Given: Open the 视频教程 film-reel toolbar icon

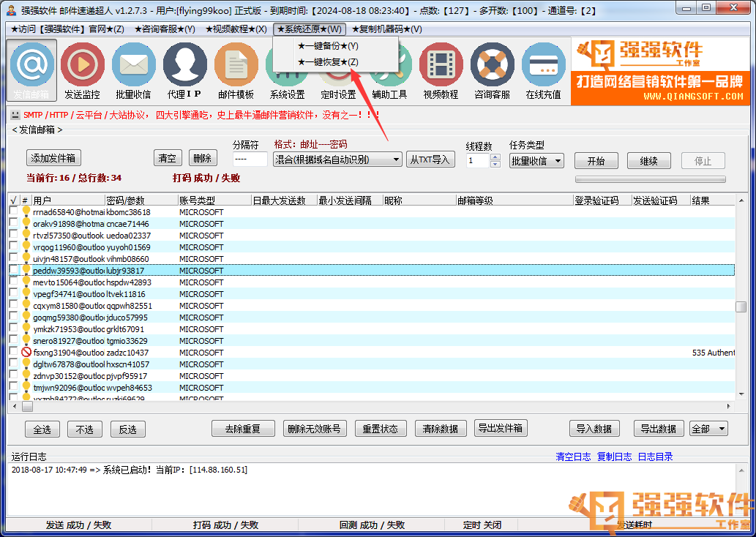Looking at the screenshot, I should tap(441, 71).
